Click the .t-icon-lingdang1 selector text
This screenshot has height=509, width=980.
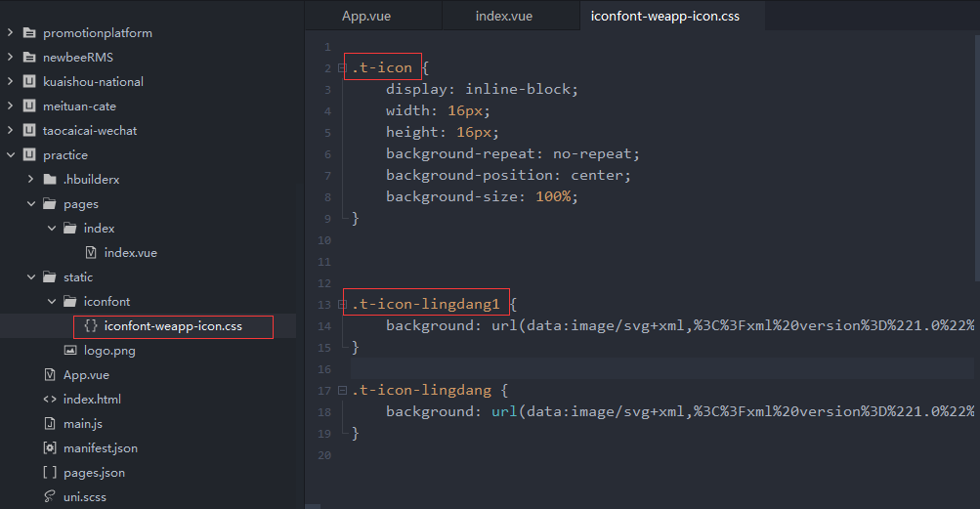pyautogui.click(x=426, y=304)
